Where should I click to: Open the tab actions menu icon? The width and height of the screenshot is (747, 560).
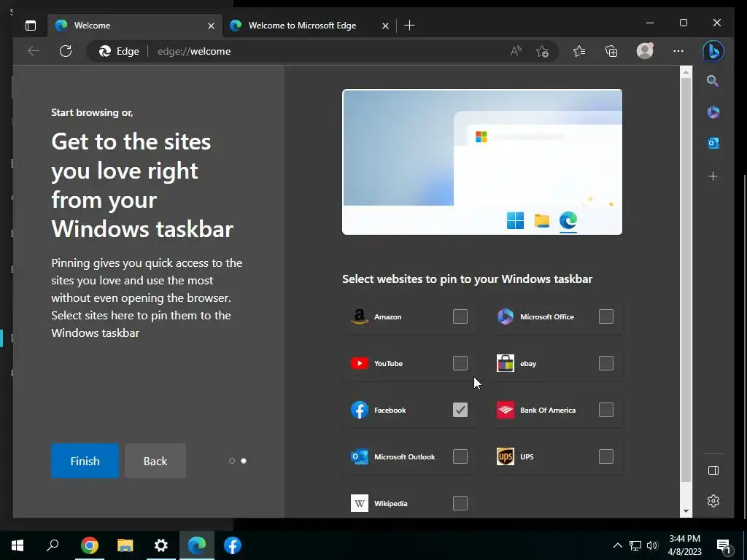31,26
